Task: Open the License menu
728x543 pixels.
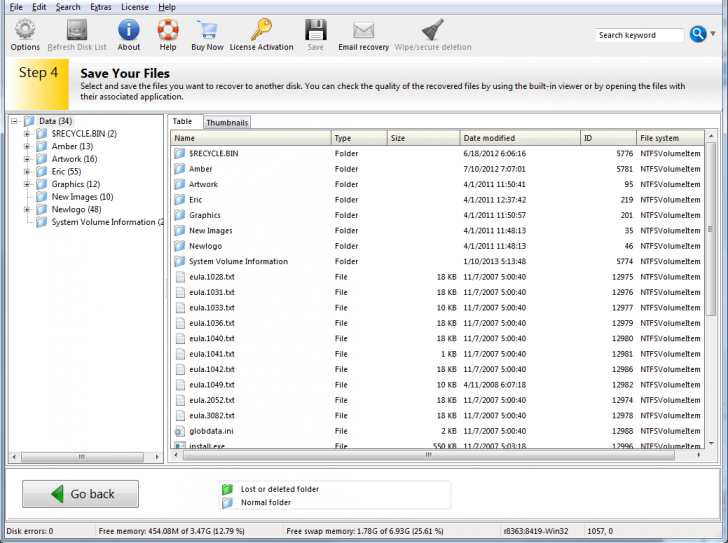Action: [135, 7]
